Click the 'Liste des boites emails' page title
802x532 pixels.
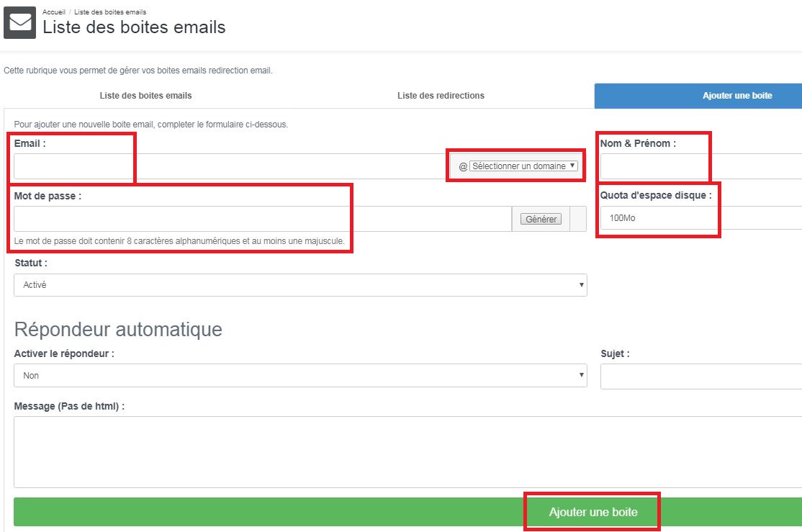click(x=134, y=27)
